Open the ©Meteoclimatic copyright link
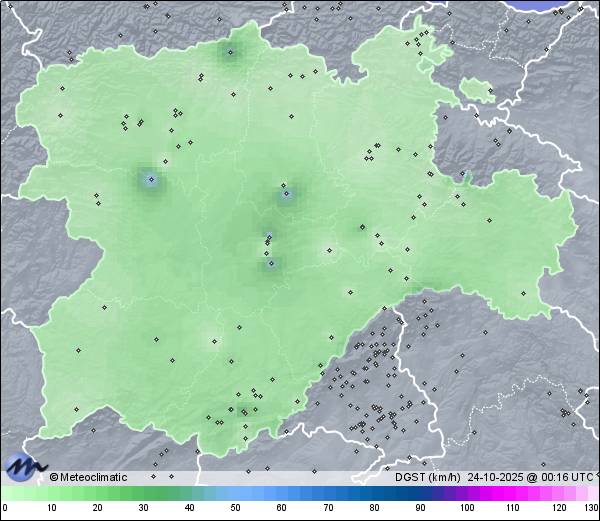 (89, 477)
